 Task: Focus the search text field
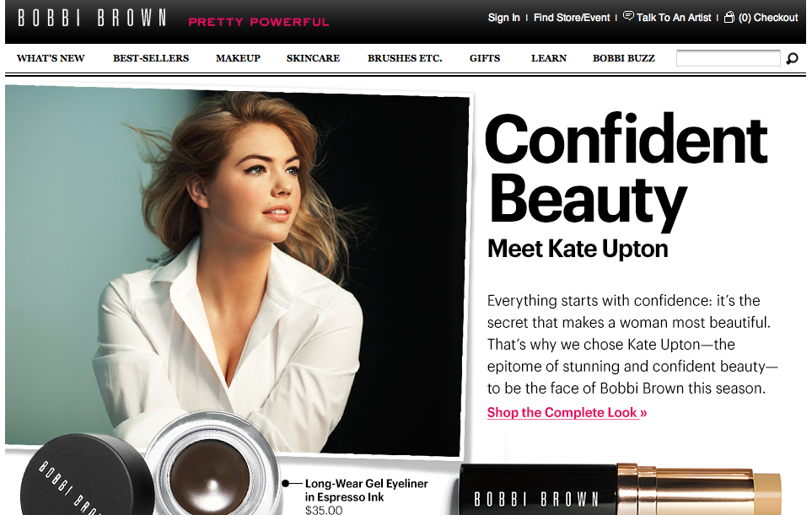tap(728, 58)
